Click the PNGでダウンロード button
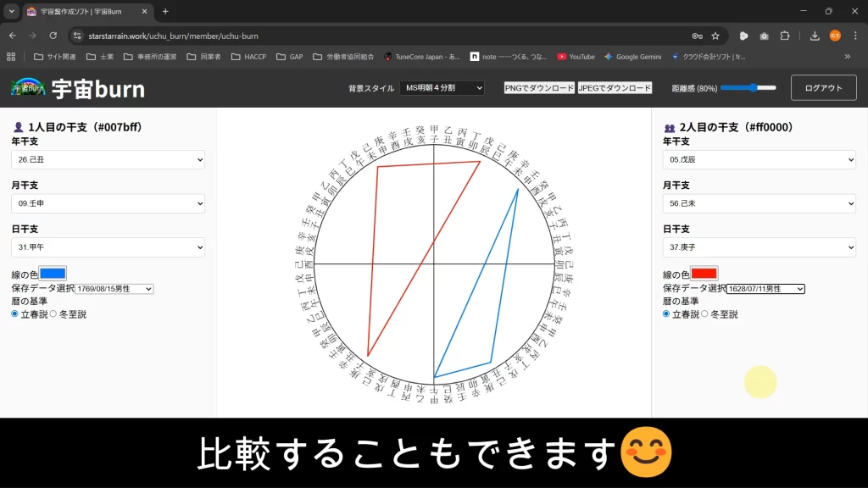 tap(539, 88)
